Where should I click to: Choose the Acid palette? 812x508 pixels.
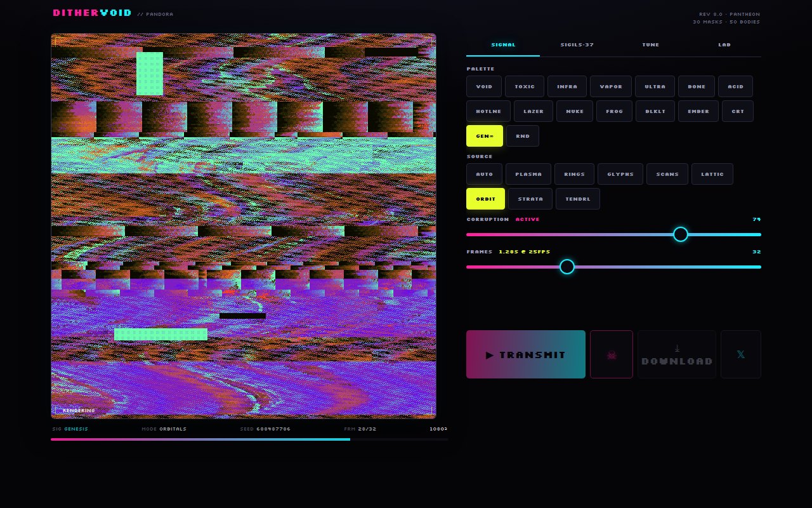[x=735, y=86]
